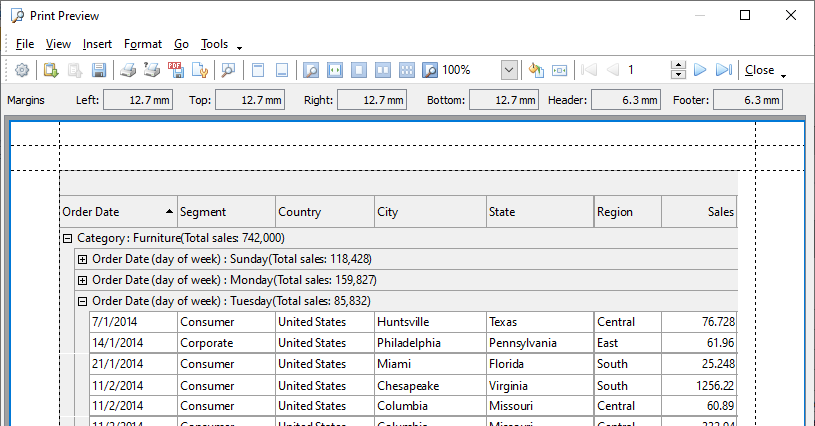815x426 pixels.
Task: Jump to the last page
Action: [724, 70]
